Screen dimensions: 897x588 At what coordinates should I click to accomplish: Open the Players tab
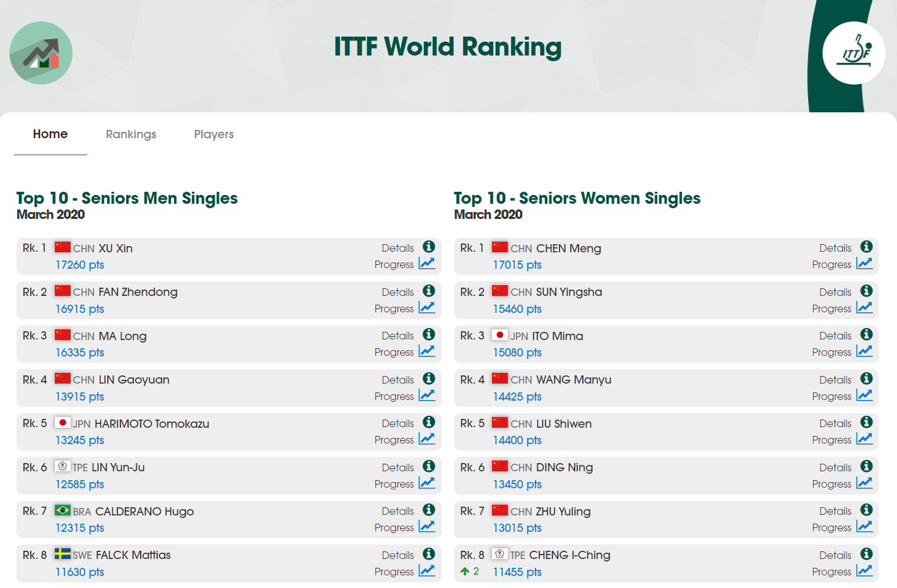tap(214, 134)
